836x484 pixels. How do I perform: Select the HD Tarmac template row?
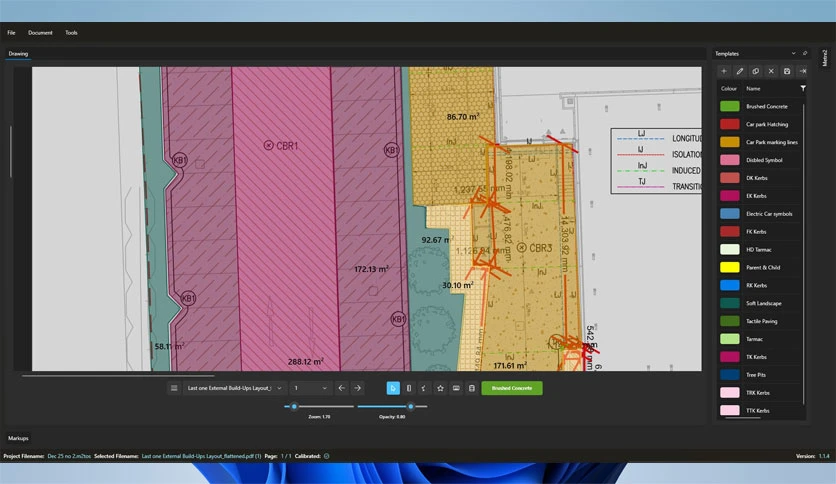[760, 249]
